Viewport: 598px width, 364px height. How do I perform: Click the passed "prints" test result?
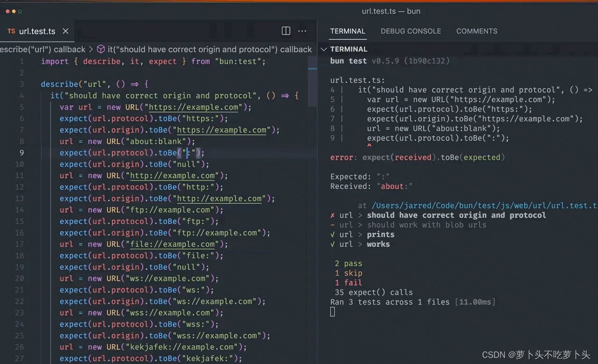click(x=362, y=234)
